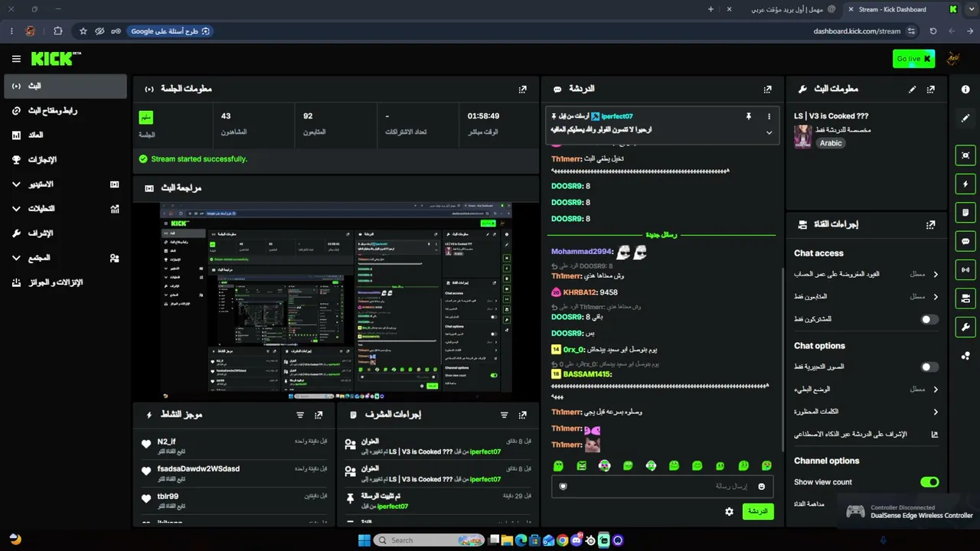Open chat settings gear icon
The width and height of the screenshot is (980, 551).
pyautogui.click(x=729, y=511)
